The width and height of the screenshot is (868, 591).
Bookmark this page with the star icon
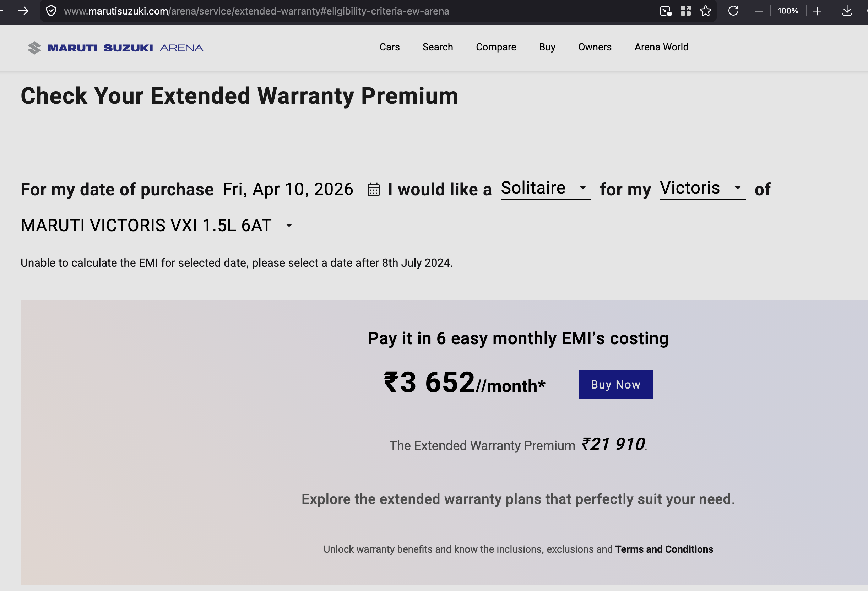(x=705, y=11)
